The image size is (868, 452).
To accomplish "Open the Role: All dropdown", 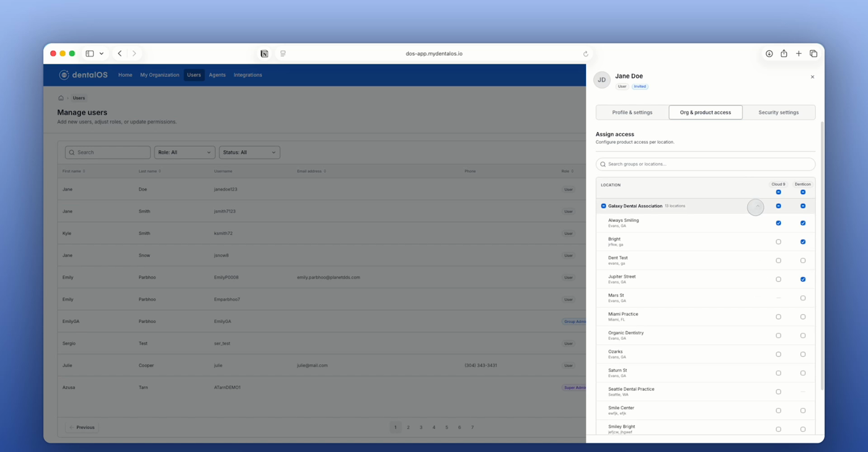I will [x=184, y=153].
